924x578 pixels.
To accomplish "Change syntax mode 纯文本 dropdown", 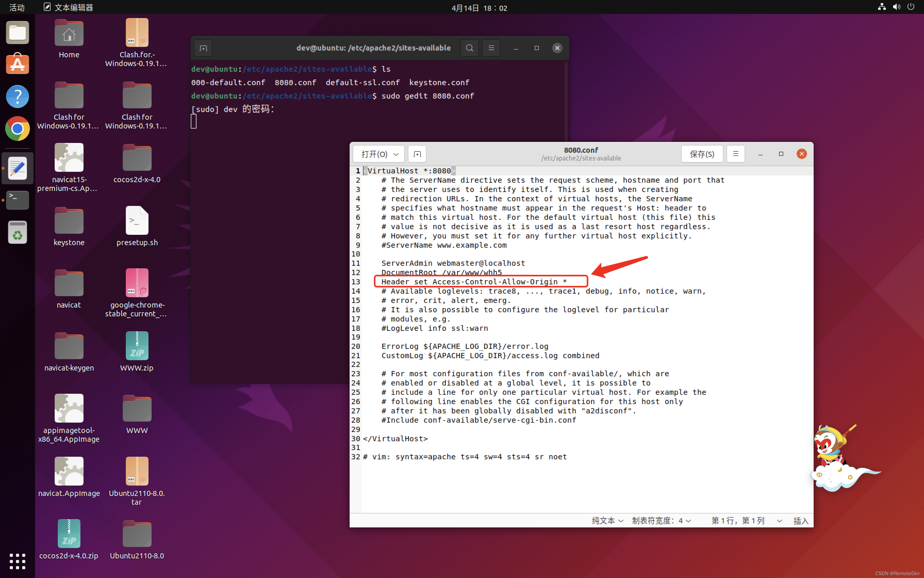I will point(607,521).
